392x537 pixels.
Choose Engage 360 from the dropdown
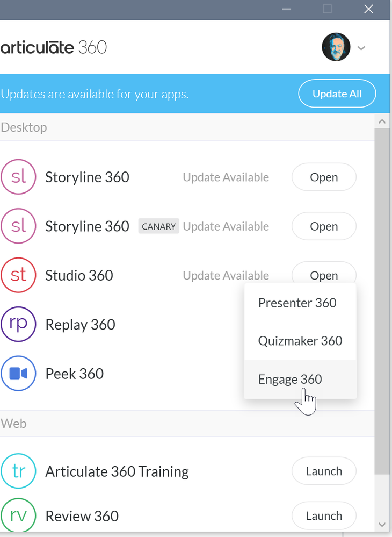(x=300, y=379)
